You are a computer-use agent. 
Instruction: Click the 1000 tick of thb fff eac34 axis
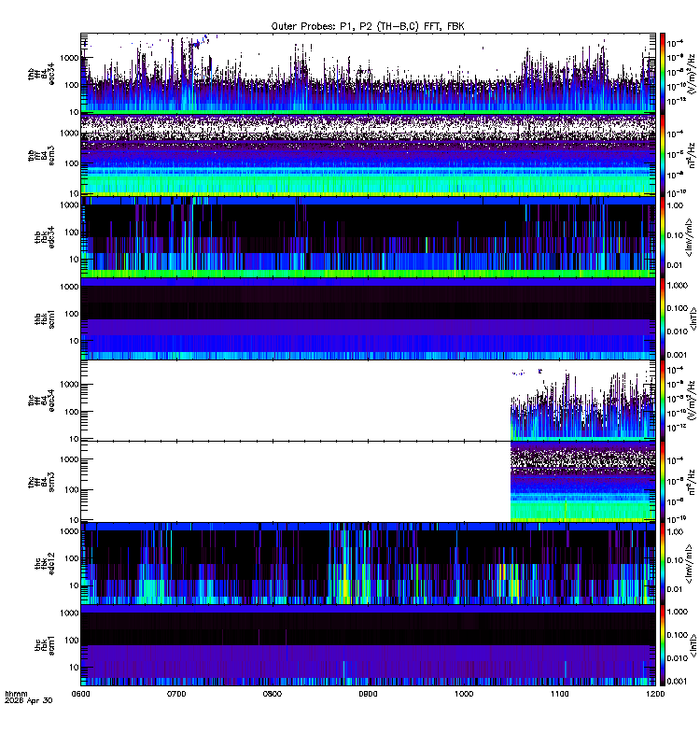(x=69, y=58)
